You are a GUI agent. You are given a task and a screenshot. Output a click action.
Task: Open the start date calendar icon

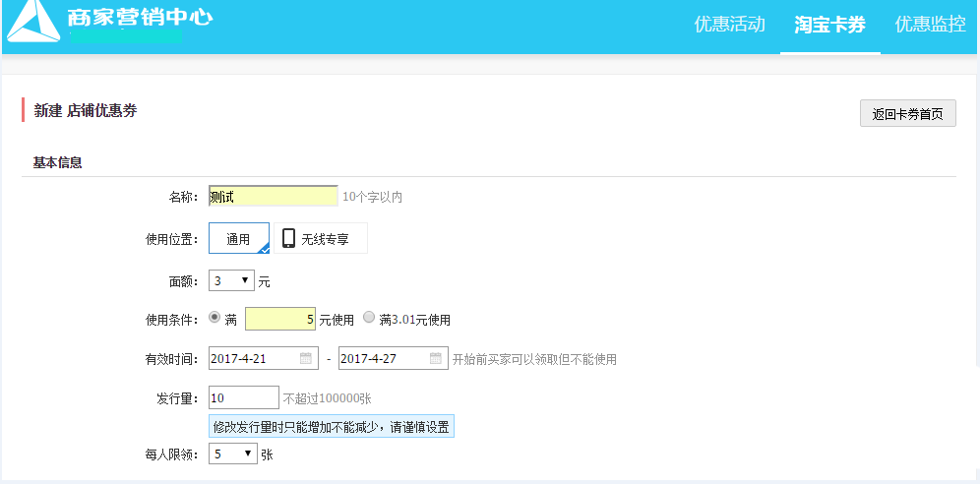(x=306, y=358)
